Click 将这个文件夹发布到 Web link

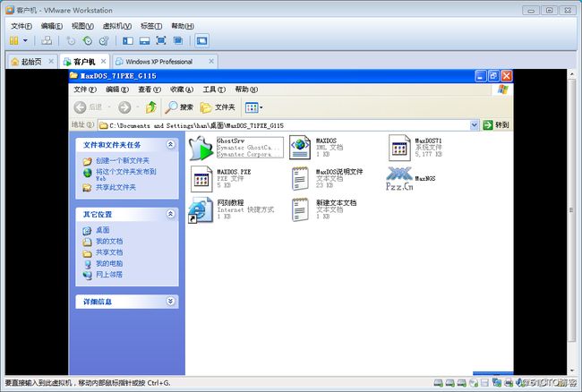[126, 175]
